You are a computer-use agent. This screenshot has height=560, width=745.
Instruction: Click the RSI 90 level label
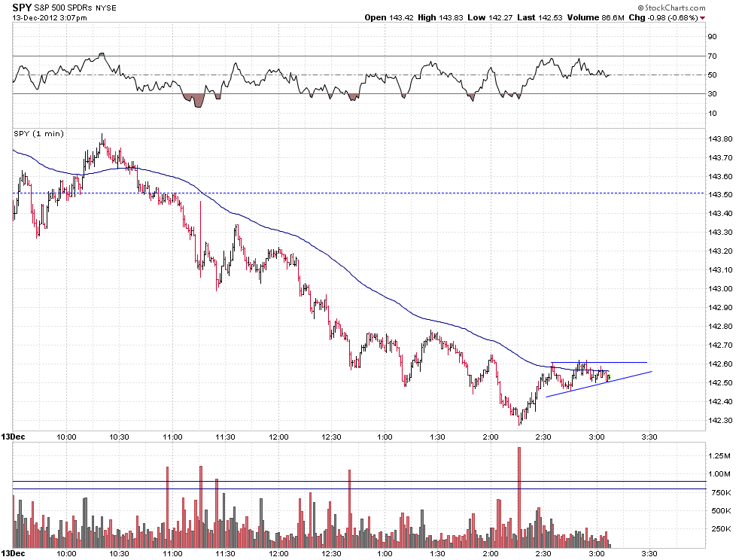coord(712,37)
